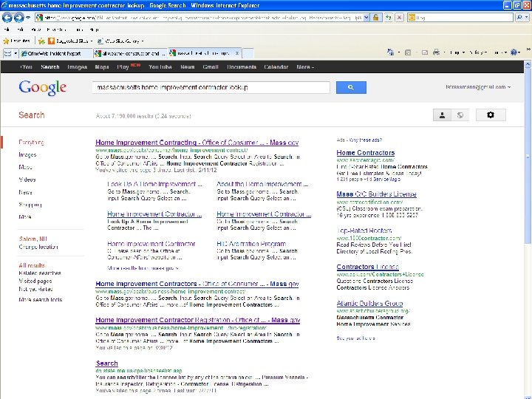Close the active Google search tab
532x399 pixels.
click(237, 53)
